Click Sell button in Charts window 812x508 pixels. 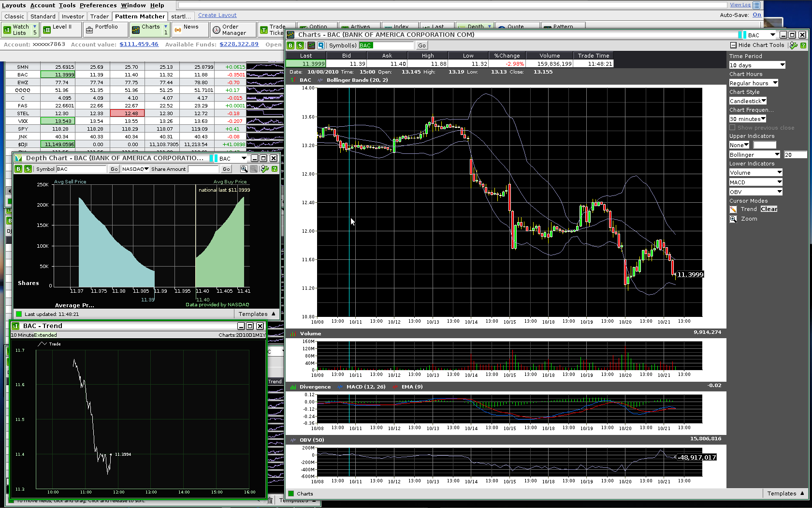300,45
